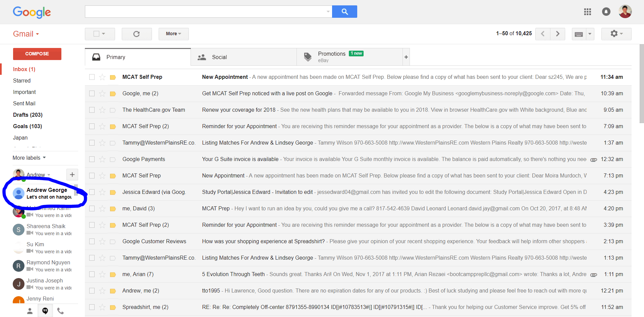The image size is (644, 317).
Task: Open Raymond Nguyen hangout avatar
Action: click(x=18, y=266)
